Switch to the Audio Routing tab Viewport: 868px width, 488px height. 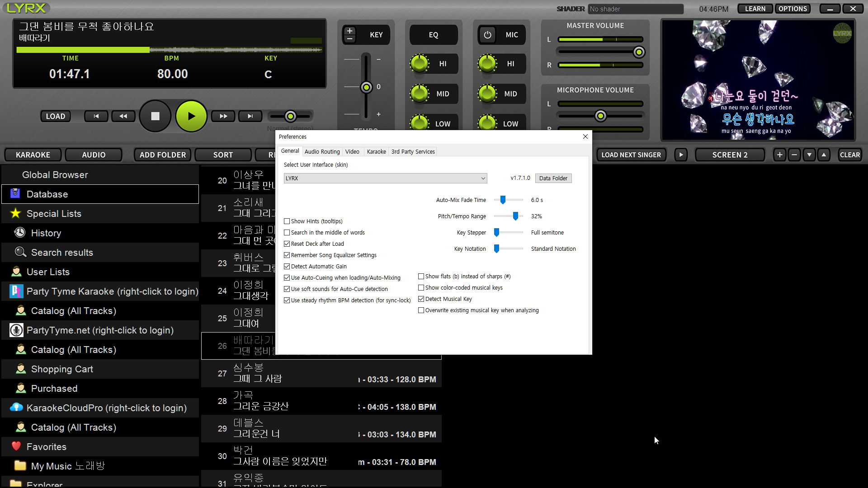(x=322, y=152)
